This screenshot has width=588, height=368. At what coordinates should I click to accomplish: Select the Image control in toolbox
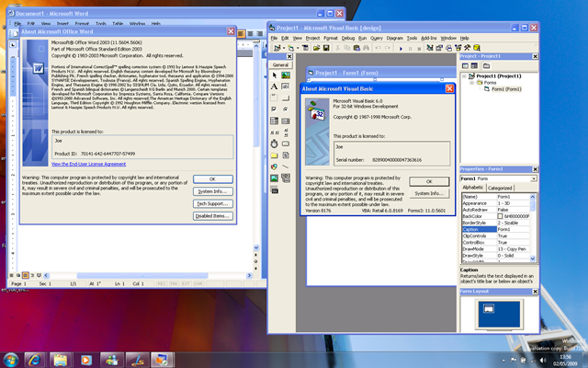[x=274, y=178]
